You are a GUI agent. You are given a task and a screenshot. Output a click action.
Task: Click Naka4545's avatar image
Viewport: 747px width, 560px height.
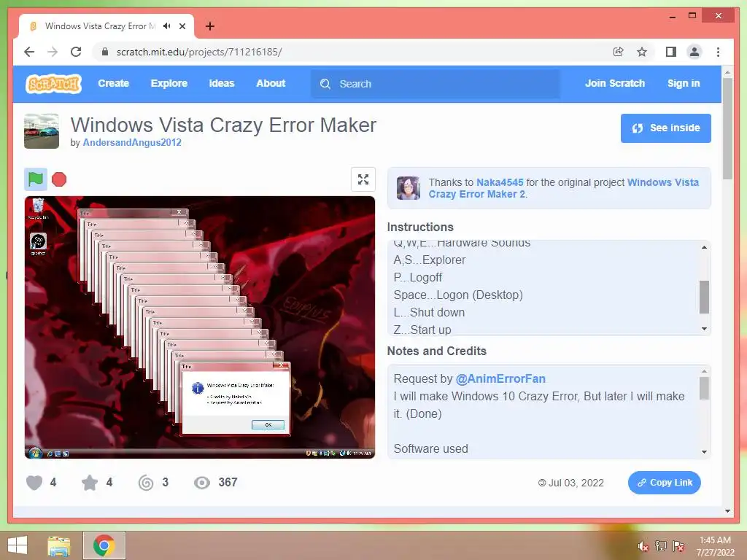click(409, 187)
